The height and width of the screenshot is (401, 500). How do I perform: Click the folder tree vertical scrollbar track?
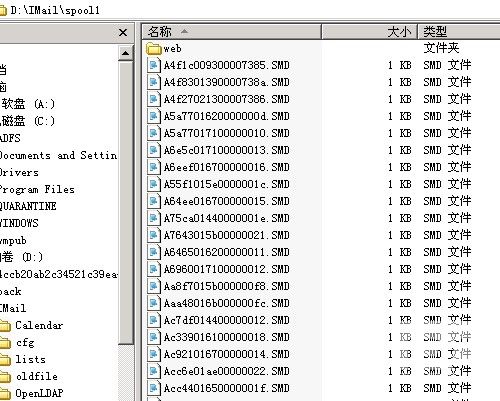[x=126, y=373]
